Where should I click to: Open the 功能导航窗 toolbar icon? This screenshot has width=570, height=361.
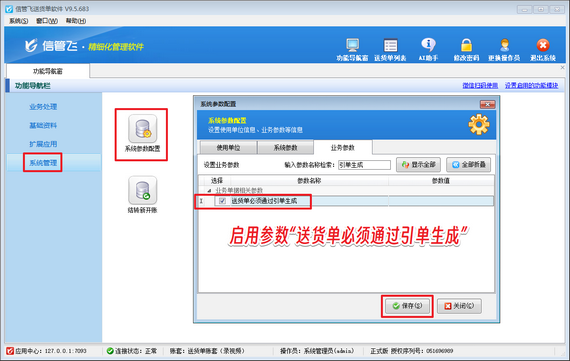(352, 49)
